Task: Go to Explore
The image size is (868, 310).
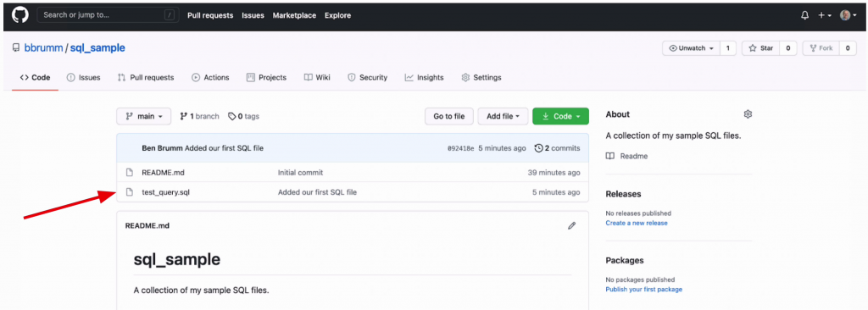Action: coord(337,15)
